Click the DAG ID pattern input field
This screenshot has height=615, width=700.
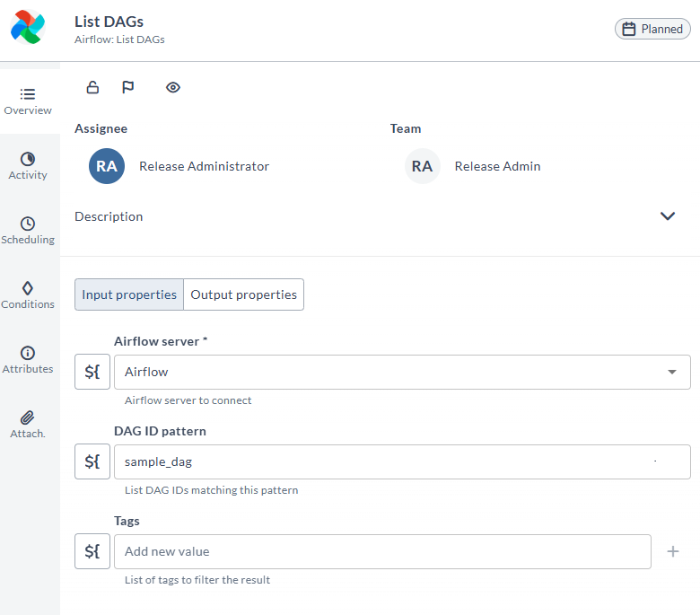point(402,461)
